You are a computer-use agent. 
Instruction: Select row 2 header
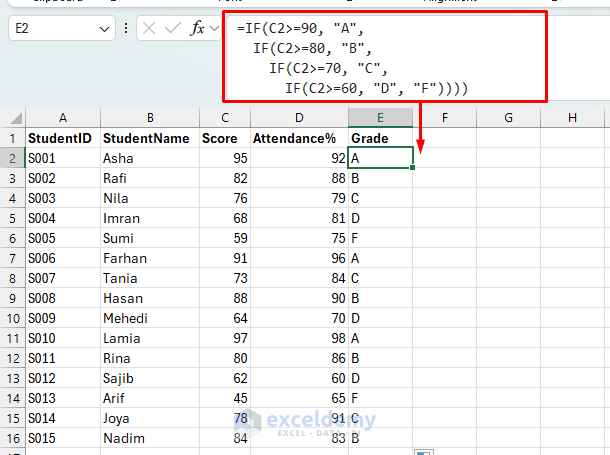(12, 158)
